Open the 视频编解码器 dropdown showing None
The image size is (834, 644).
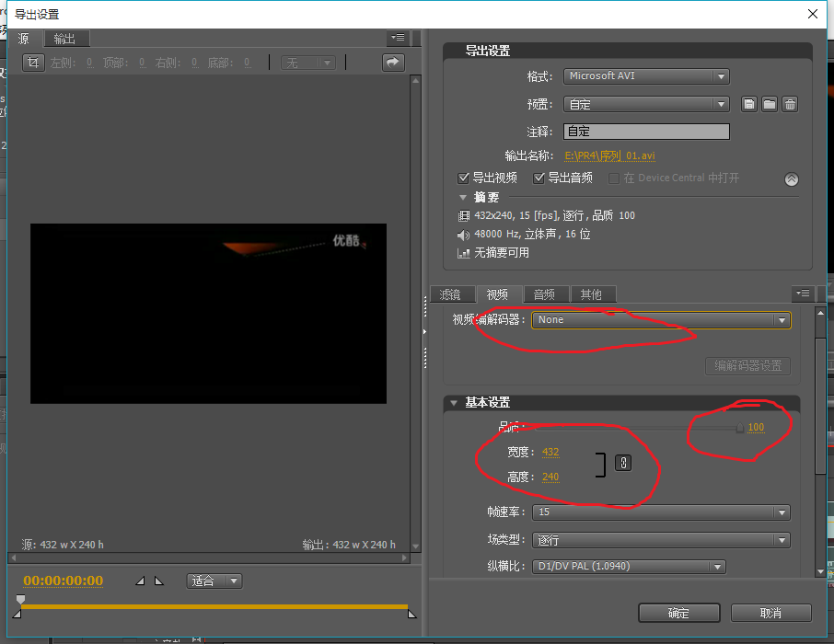click(x=661, y=320)
